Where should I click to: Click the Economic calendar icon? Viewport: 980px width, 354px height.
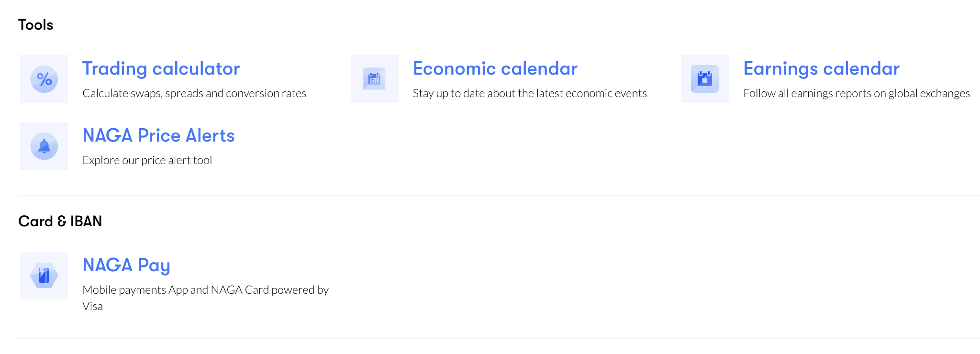click(x=374, y=79)
